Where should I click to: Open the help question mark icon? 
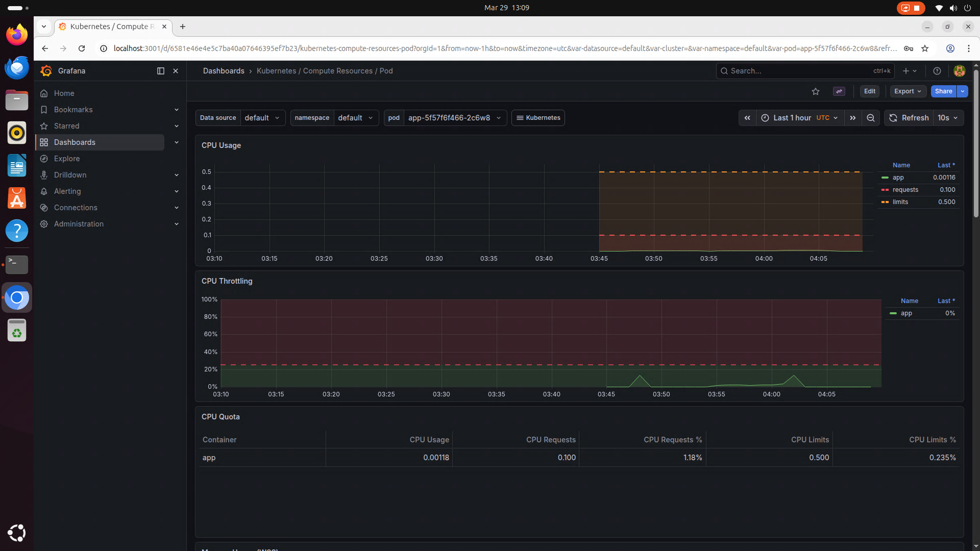(x=937, y=71)
